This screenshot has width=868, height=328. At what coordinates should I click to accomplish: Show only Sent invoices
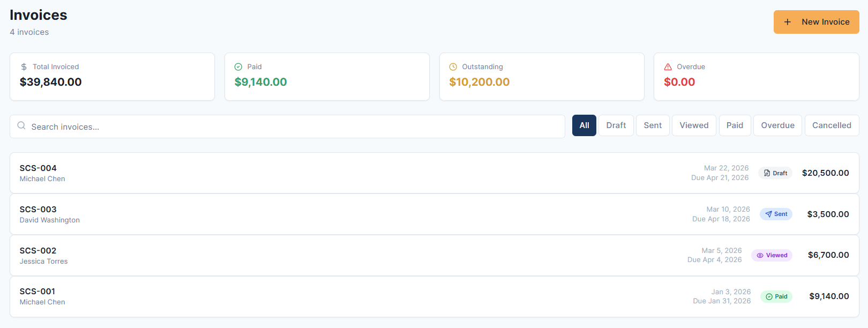coord(653,125)
